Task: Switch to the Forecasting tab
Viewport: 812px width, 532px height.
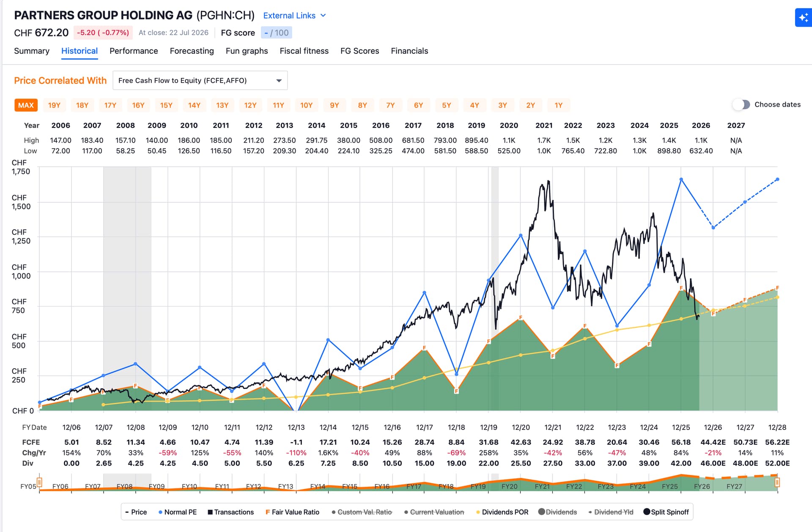Action: coord(192,51)
